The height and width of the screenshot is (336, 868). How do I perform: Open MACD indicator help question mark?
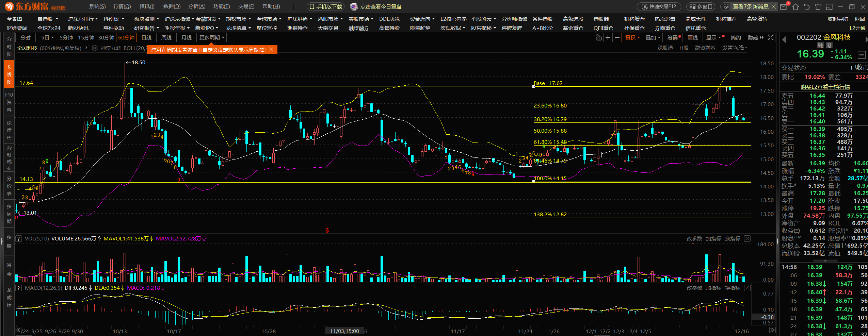19,288
